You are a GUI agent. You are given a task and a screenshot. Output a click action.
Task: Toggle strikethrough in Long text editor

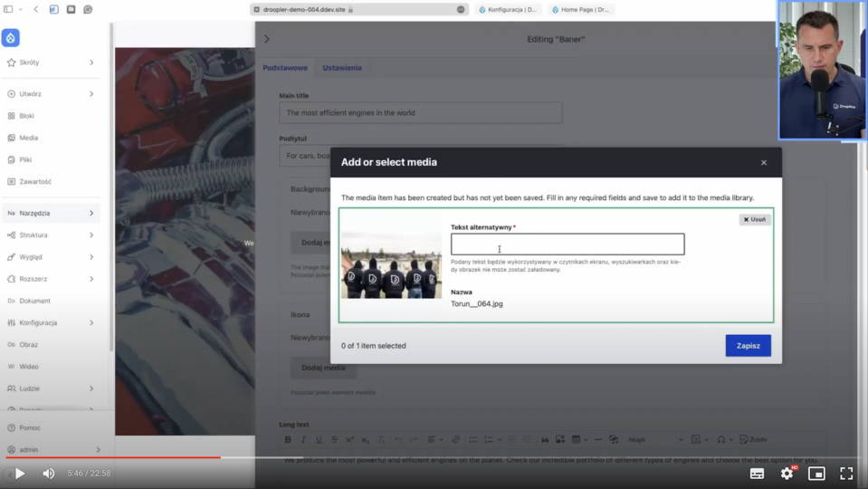334,440
